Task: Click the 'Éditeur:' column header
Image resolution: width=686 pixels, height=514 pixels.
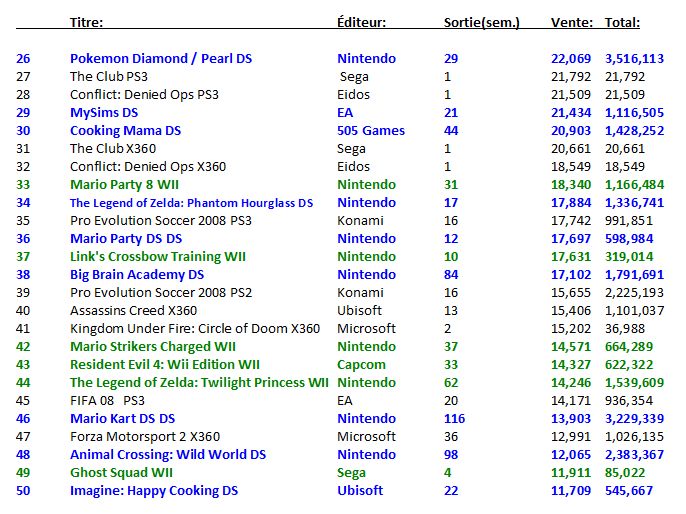Action: click(361, 22)
